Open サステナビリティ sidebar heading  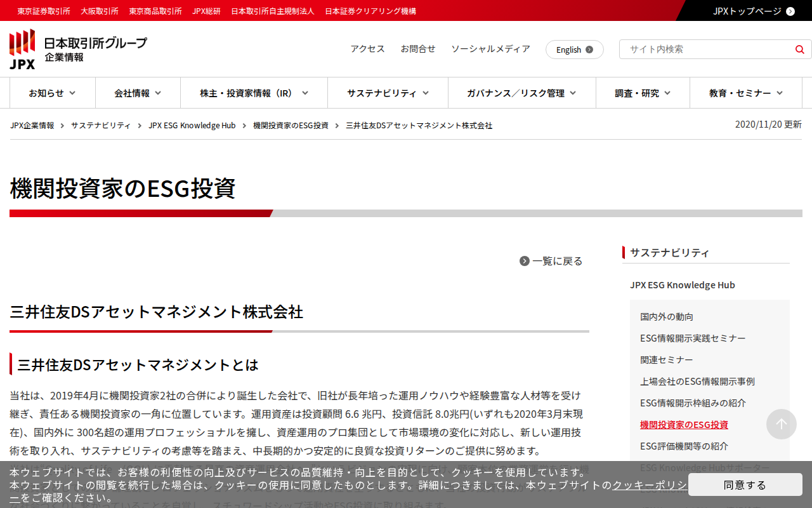click(x=670, y=252)
